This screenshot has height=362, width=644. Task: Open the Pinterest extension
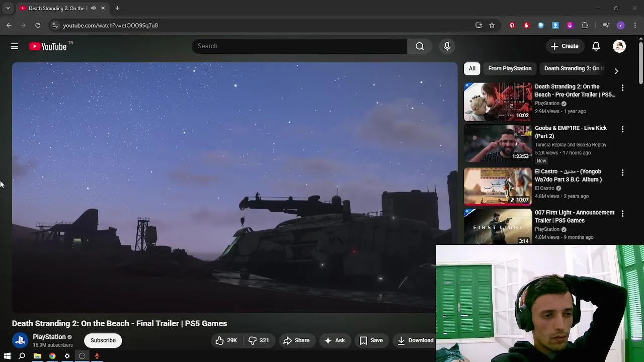click(x=512, y=25)
